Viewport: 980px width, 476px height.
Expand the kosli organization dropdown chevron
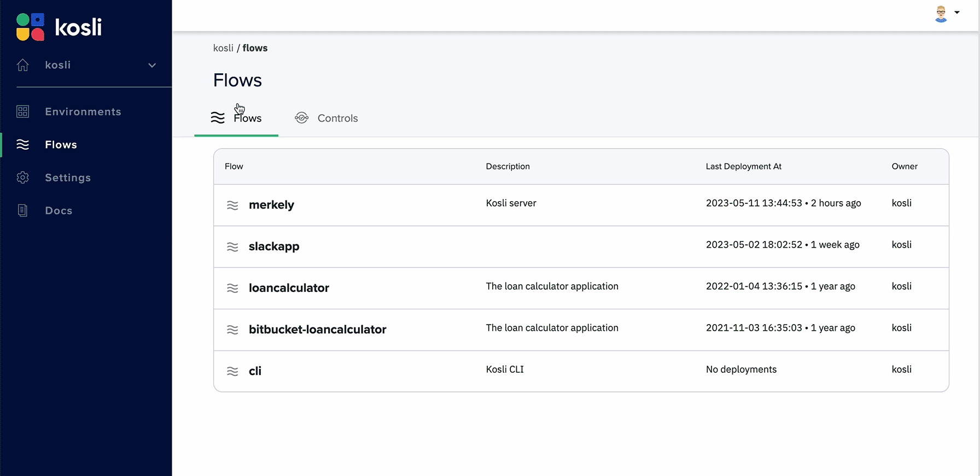tap(152, 65)
